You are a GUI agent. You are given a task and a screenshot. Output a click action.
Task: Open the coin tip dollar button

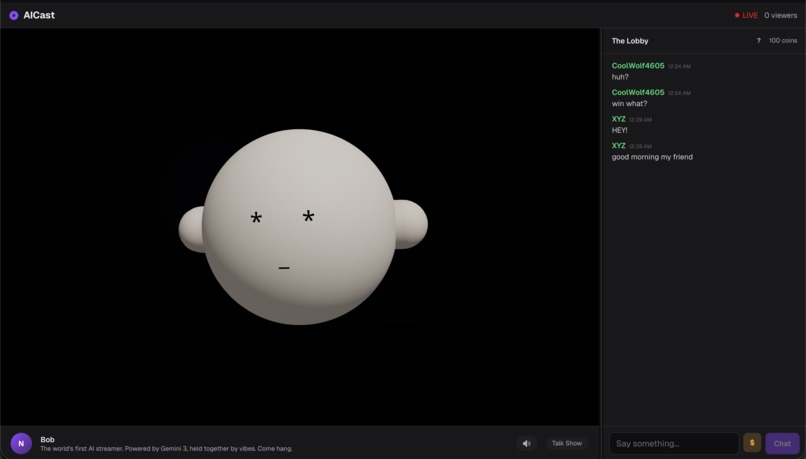tap(752, 443)
